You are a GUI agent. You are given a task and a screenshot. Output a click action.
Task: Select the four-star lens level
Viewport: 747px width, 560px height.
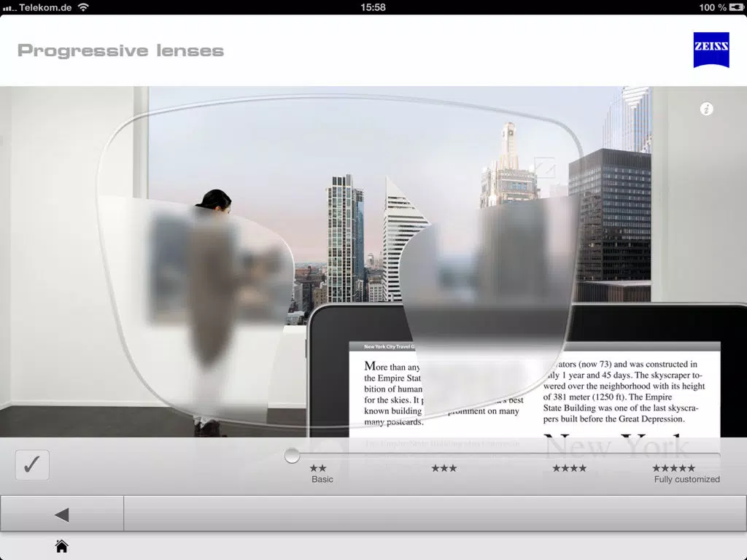tap(569, 468)
